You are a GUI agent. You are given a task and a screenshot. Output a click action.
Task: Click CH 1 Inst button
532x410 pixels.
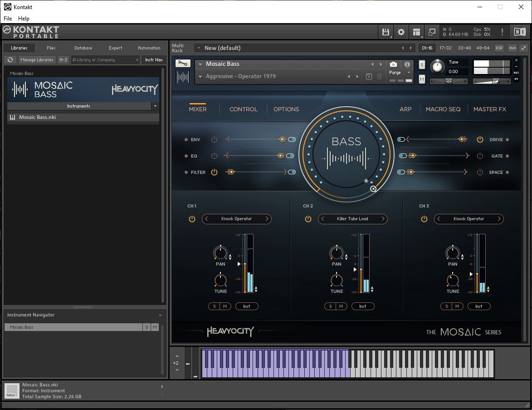click(247, 306)
